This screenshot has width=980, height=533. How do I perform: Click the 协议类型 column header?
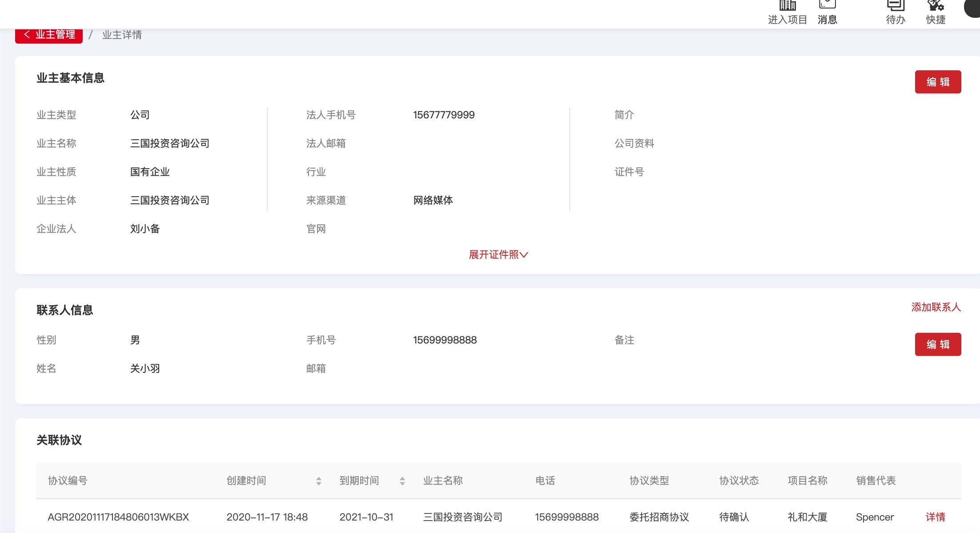pyautogui.click(x=649, y=481)
